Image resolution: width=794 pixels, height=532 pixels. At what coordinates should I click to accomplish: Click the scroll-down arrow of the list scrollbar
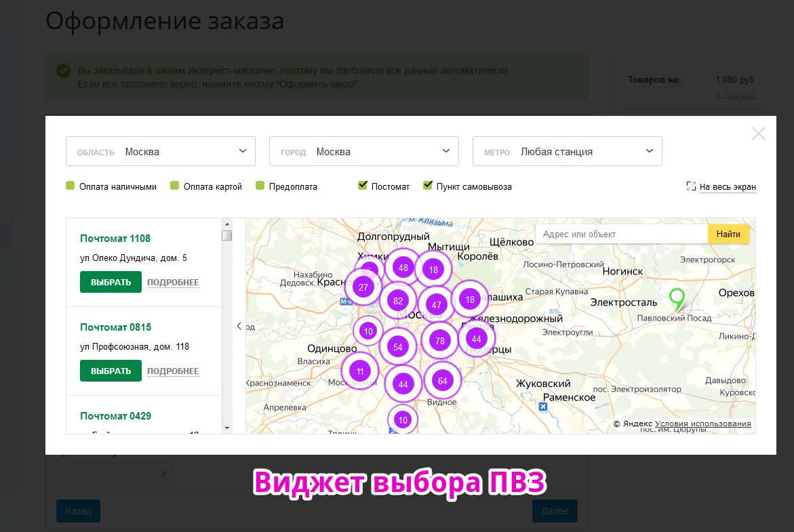click(227, 428)
